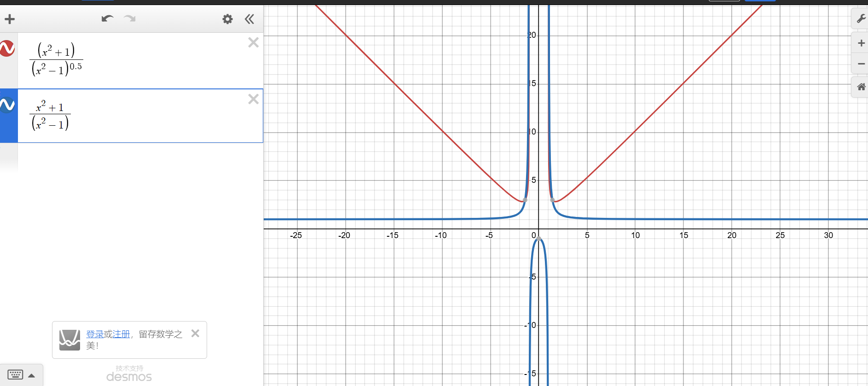
Task: Toggle visibility of the red curve expression
Action: click(7, 48)
